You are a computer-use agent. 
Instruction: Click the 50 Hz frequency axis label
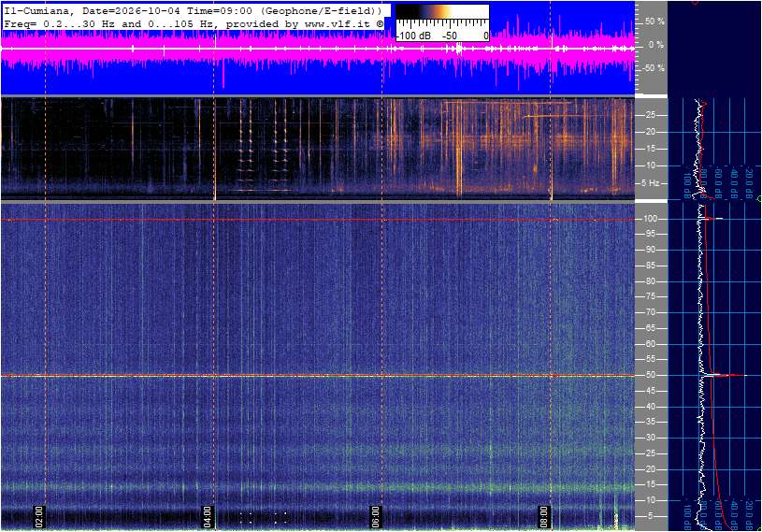650,375
